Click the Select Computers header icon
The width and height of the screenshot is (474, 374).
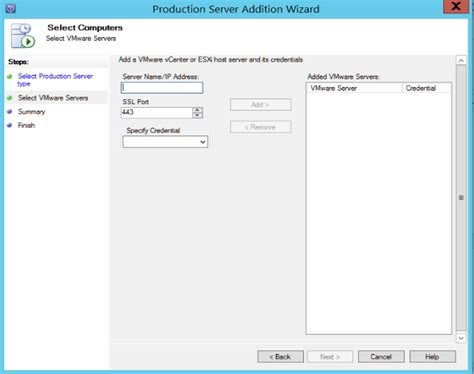point(23,35)
